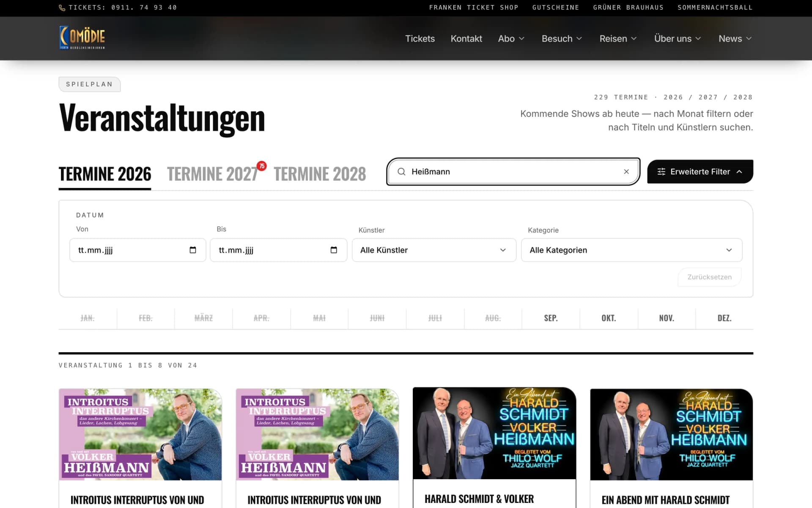Expand the News menu
The height and width of the screenshot is (508, 812).
[x=735, y=39]
